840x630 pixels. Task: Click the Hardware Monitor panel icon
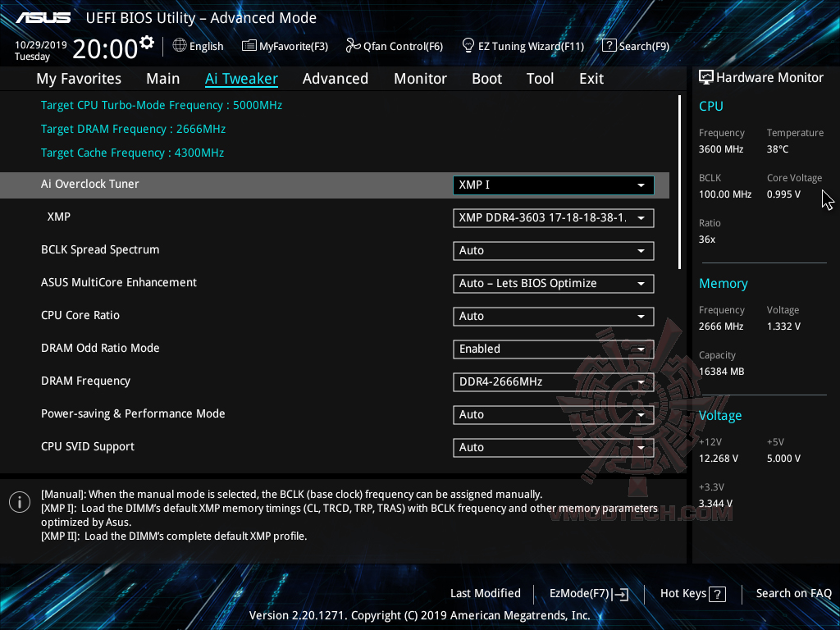(x=705, y=76)
